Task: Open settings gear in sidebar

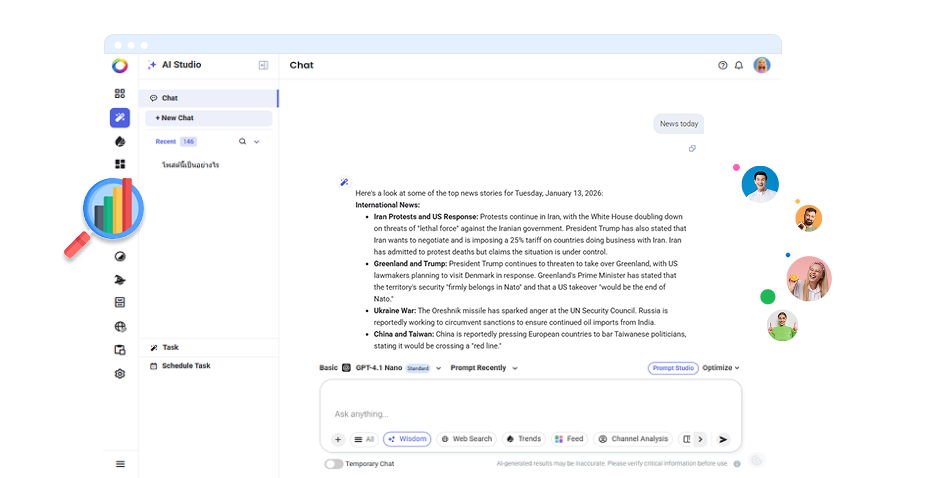Action: tap(120, 374)
